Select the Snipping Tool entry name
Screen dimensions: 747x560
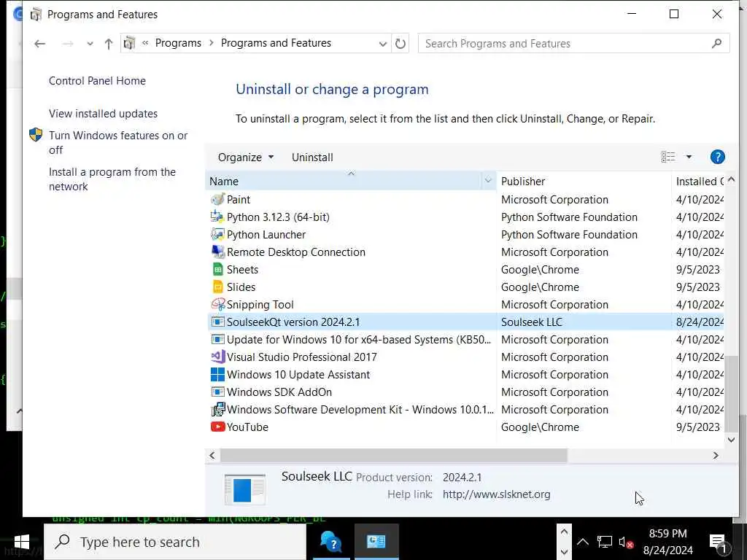[x=260, y=305]
